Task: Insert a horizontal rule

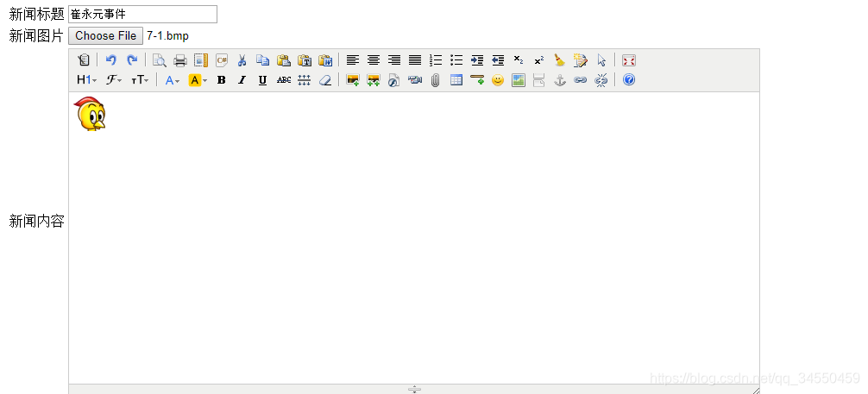Action: tap(477, 80)
